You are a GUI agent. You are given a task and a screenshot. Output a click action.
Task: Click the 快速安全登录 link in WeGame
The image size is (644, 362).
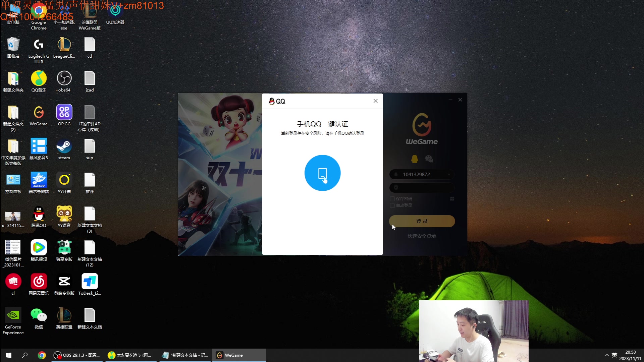click(422, 236)
